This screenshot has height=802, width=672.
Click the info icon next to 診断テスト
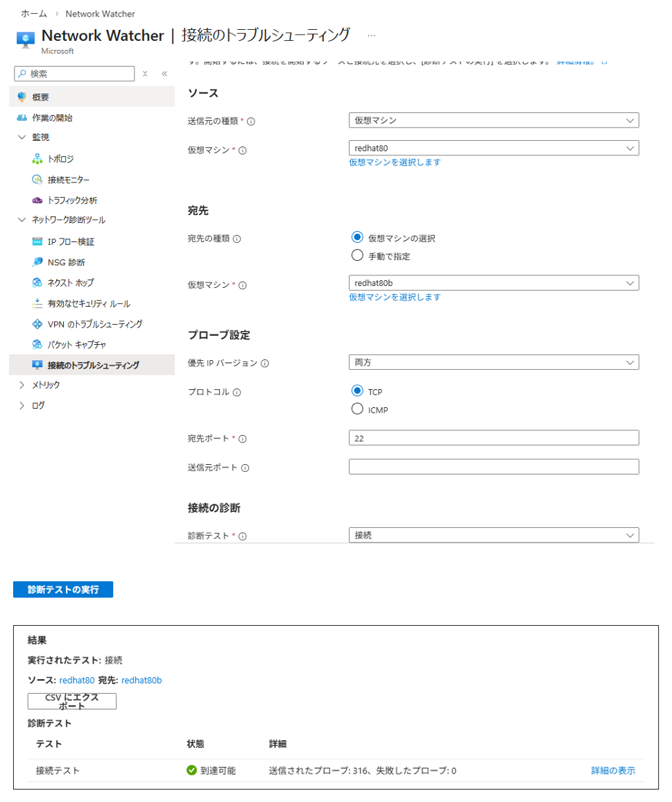tap(243, 536)
